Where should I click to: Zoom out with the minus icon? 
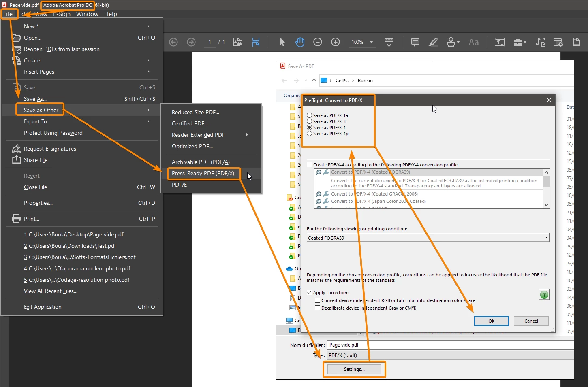[x=318, y=42]
